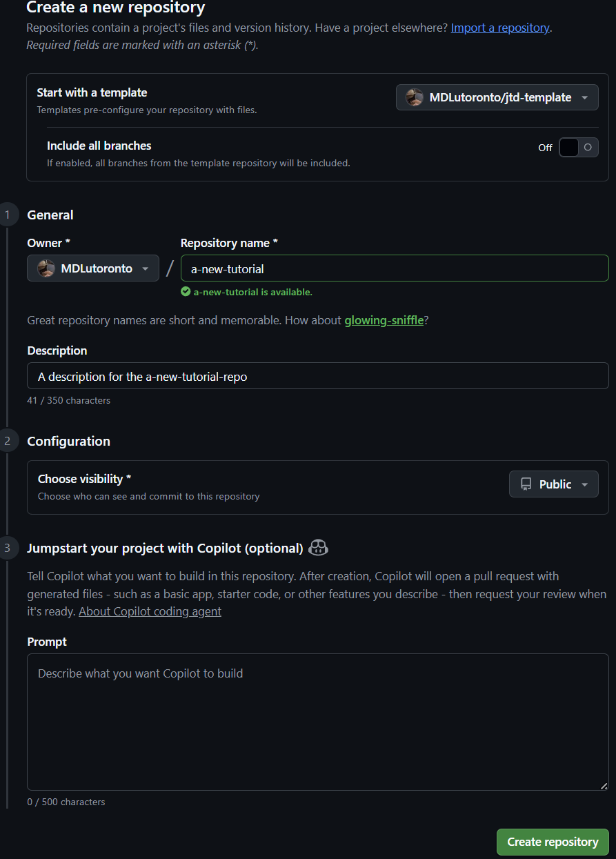Open the Owner dropdown

(x=92, y=268)
